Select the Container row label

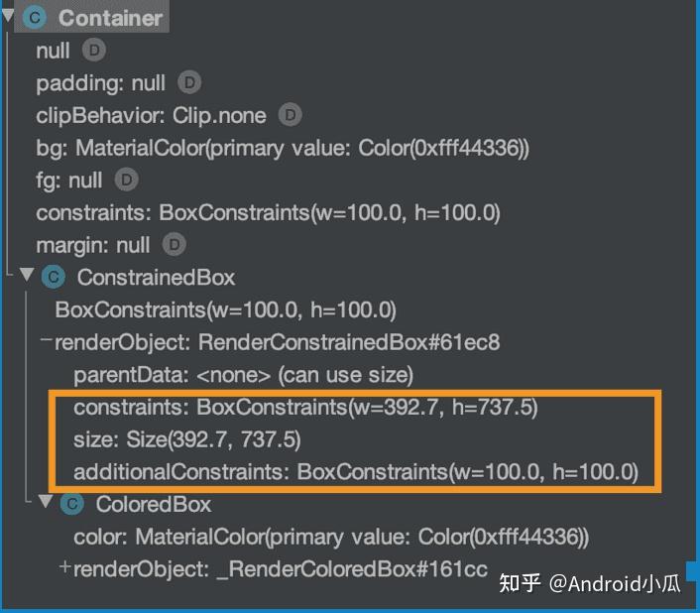pyautogui.click(x=110, y=18)
